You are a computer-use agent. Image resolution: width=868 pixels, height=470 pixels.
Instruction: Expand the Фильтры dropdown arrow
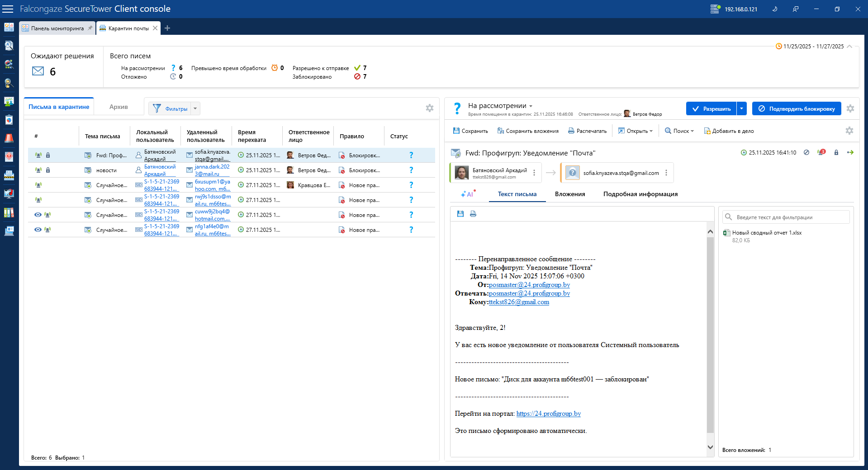(x=195, y=108)
